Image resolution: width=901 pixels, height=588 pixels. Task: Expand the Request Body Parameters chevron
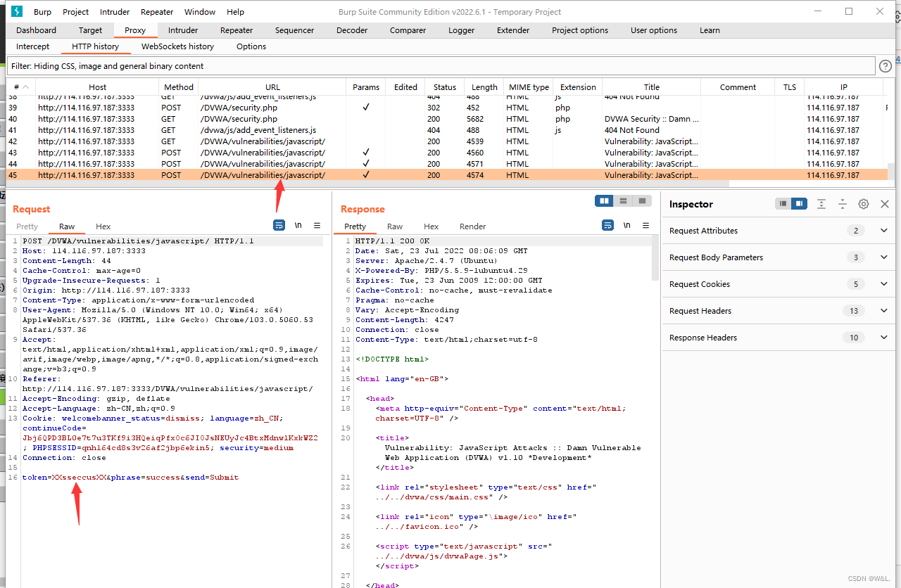pos(884,257)
